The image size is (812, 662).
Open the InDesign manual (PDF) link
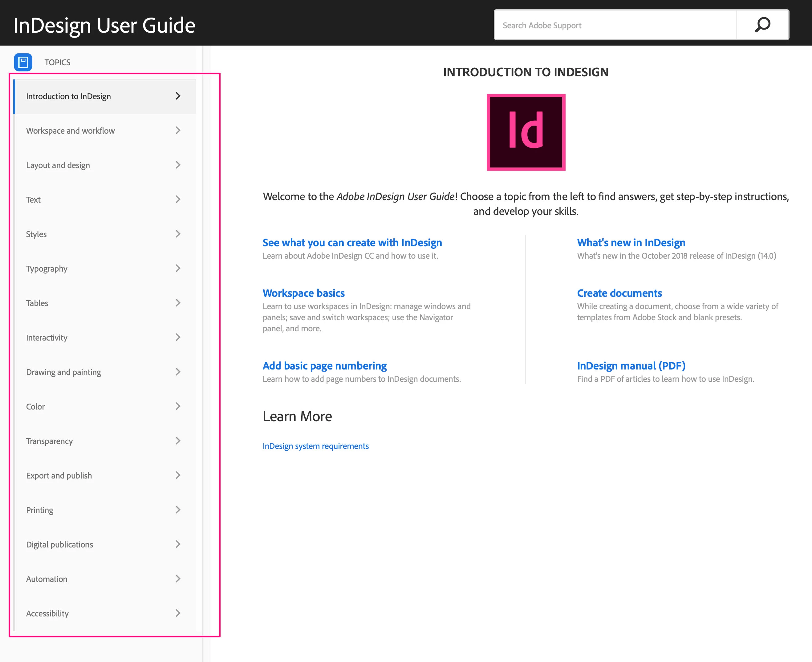coord(631,366)
